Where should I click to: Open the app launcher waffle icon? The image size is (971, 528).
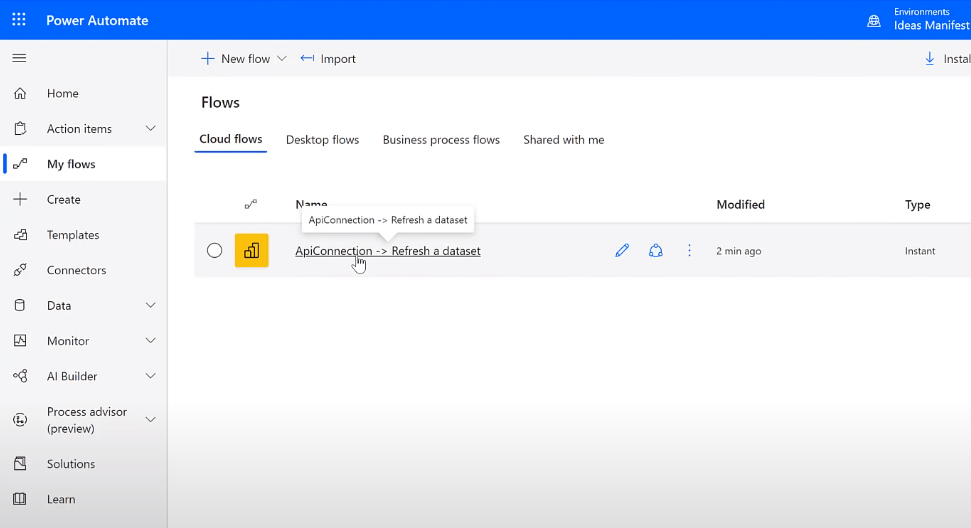coord(19,19)
